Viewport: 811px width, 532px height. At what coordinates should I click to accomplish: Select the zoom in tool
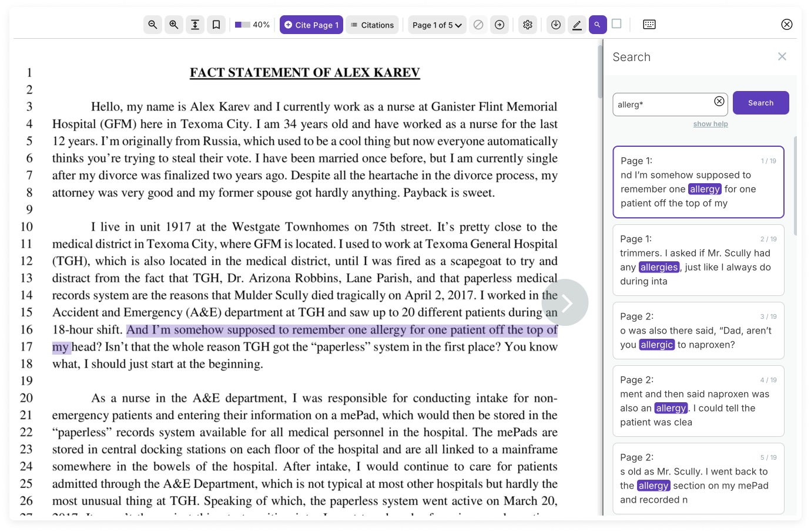click(x=173, y=25)
